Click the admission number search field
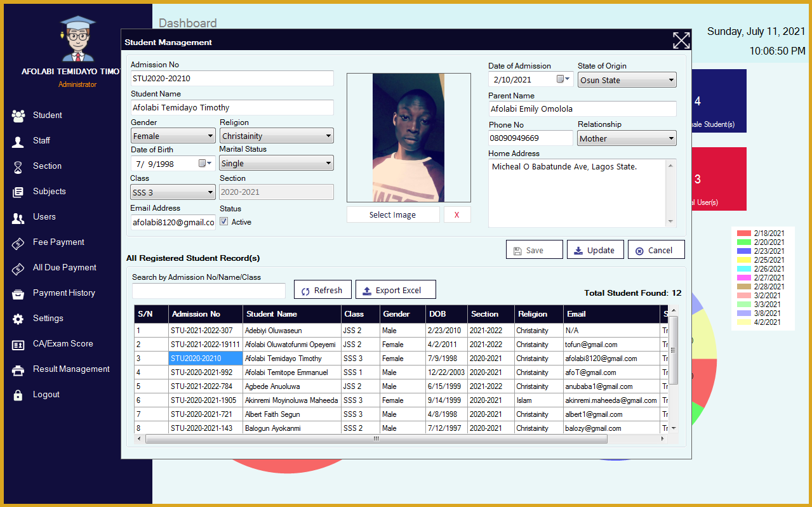The height and width of the screenshot is (507, 812). (208, 291)
